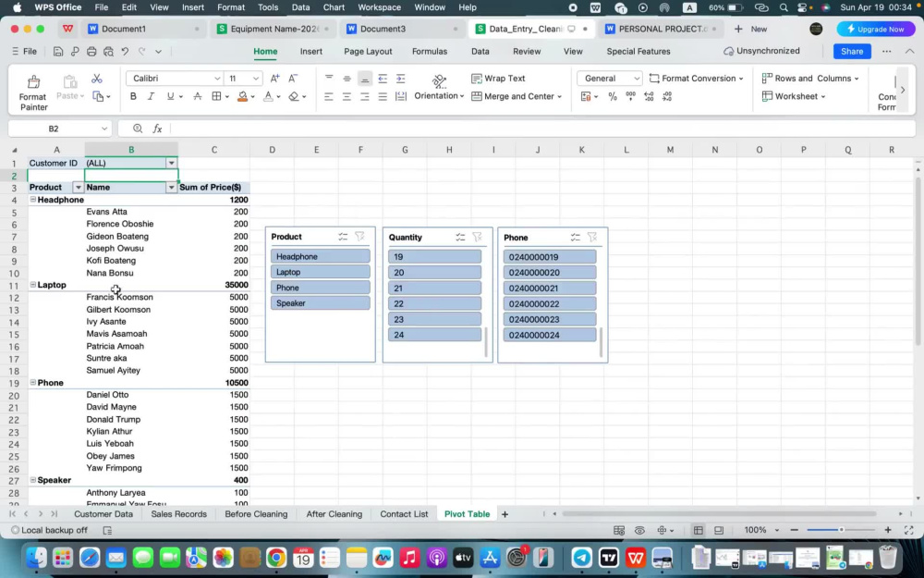Open the Rows and Columns button

tap(811, 79)
